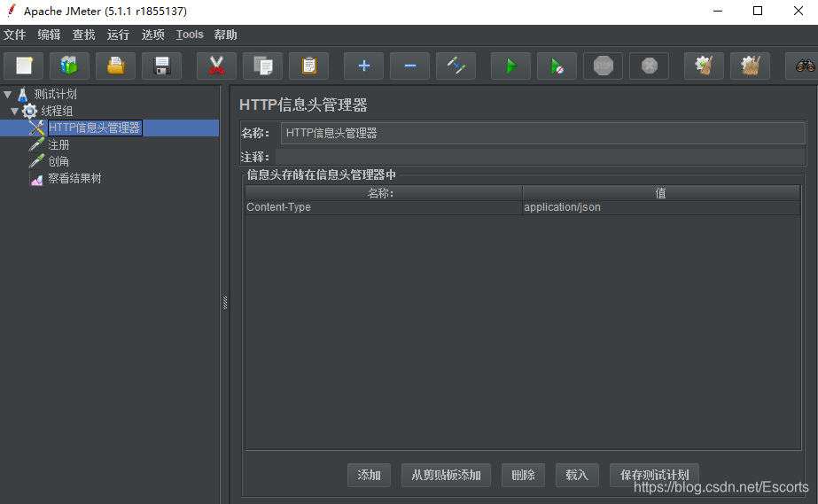Collapse all nodes with the minus icon
Screen dimensions: 818x504
coord(410,66)
